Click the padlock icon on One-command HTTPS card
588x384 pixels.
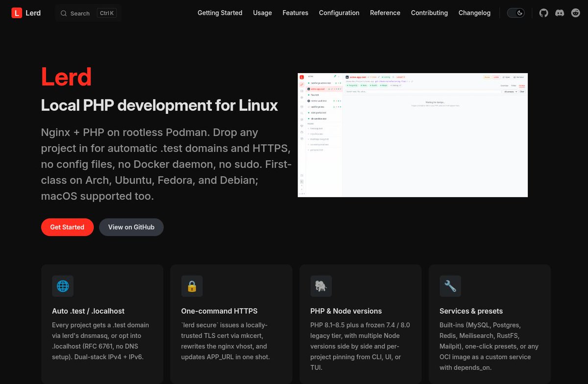[192, 286]
